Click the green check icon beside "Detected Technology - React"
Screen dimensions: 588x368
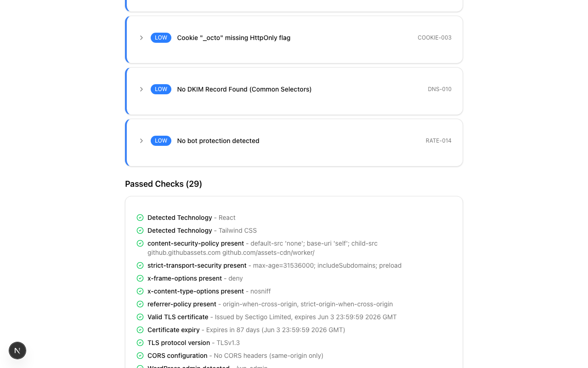click(x=140, y=218)
